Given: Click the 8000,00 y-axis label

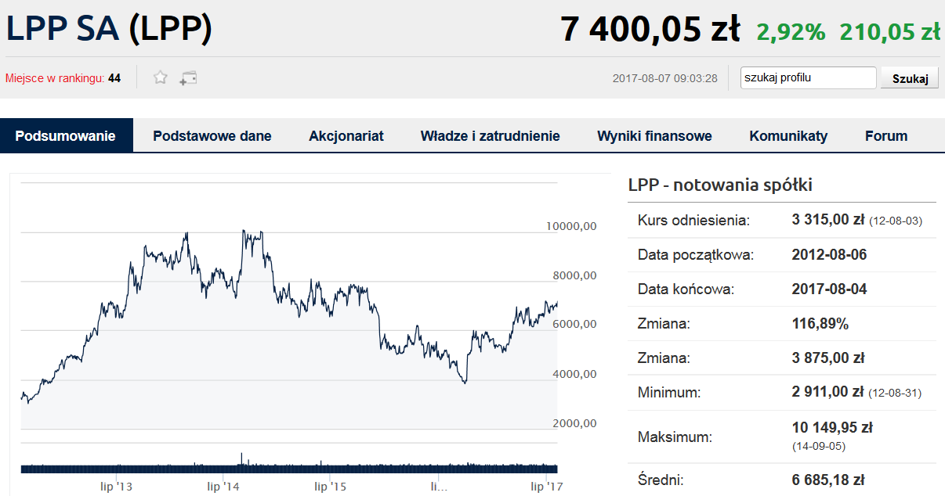Looking at the screenshot, I should coord(574,275).
